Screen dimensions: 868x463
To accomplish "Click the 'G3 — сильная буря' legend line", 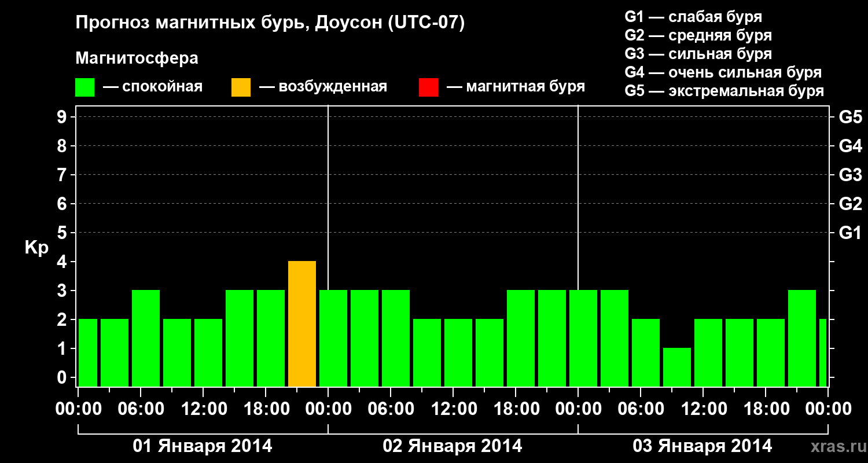I will pyautogui.click(x=698, y=54).
